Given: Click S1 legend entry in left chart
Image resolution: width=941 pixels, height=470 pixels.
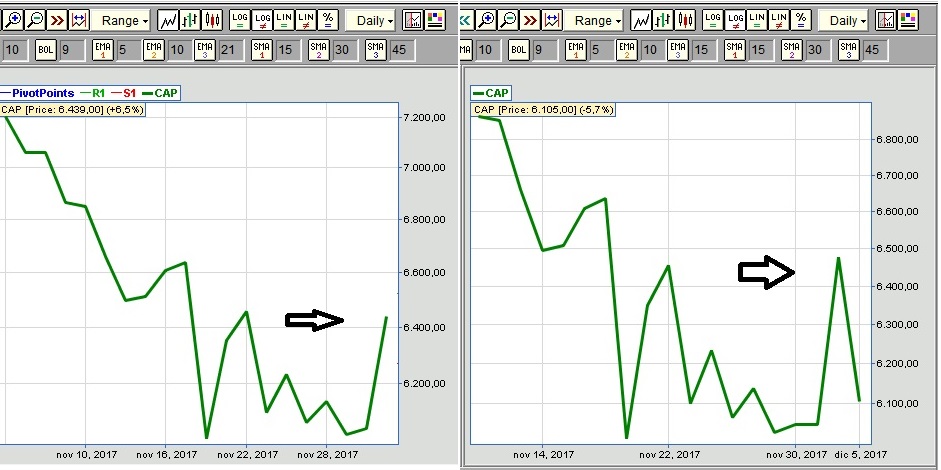Looking at the screenshot, I should pyautogui.click(x=122, y=93).
